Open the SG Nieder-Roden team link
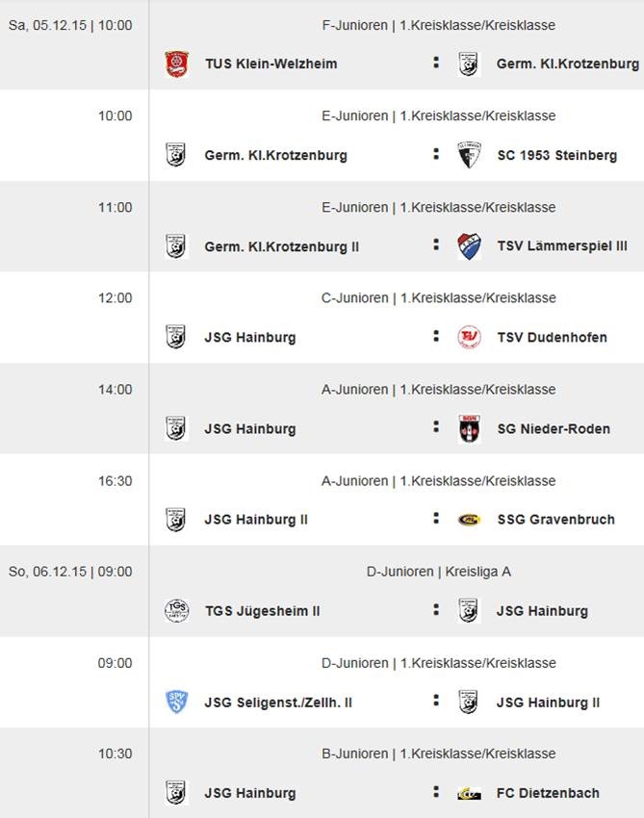644x818 pixels. click(553, 429)
